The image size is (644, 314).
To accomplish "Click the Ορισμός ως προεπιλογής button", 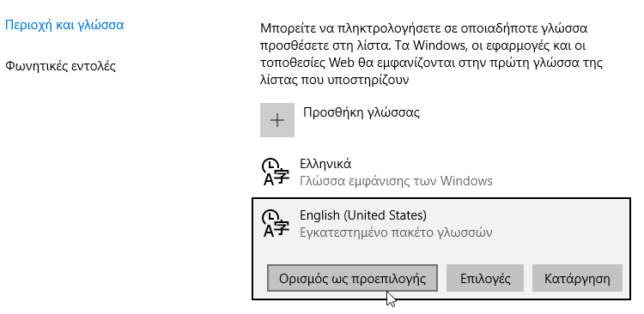I will tap(352, 278).
